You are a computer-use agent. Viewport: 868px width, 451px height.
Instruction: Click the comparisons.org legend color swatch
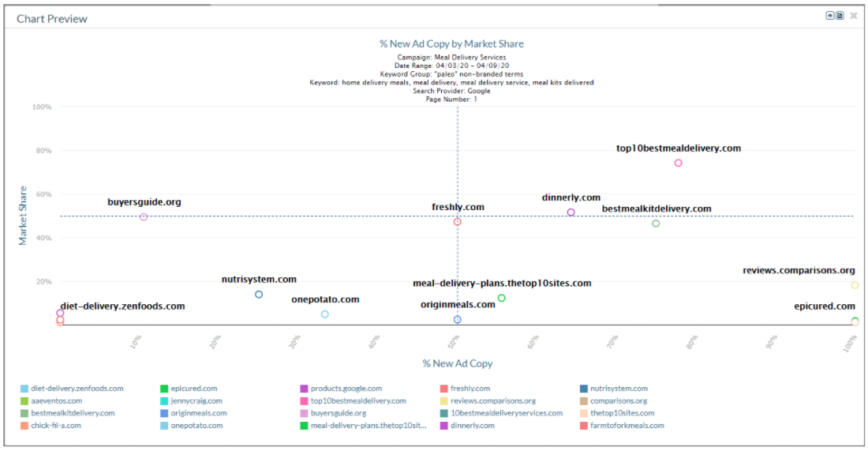coord(583,400)
